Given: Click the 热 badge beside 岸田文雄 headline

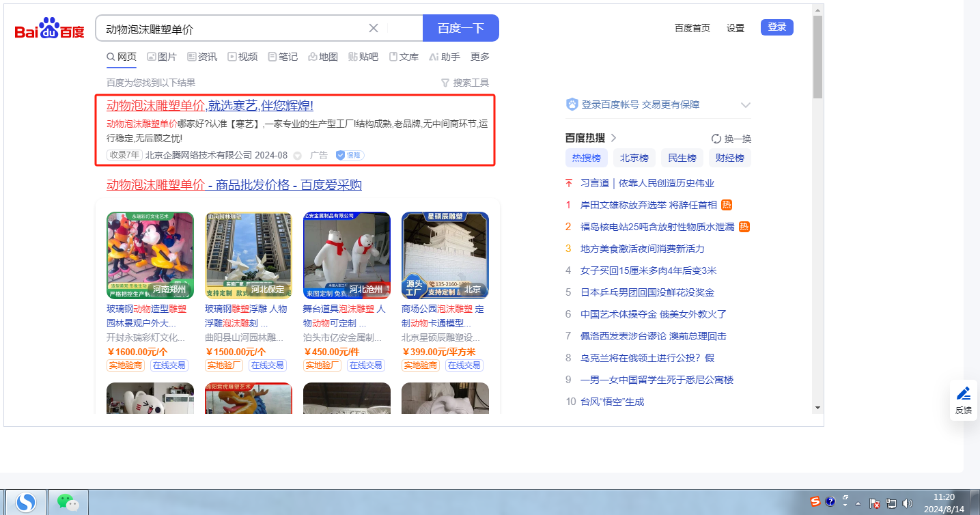Looking at the screenshot, I should [727, 205].
